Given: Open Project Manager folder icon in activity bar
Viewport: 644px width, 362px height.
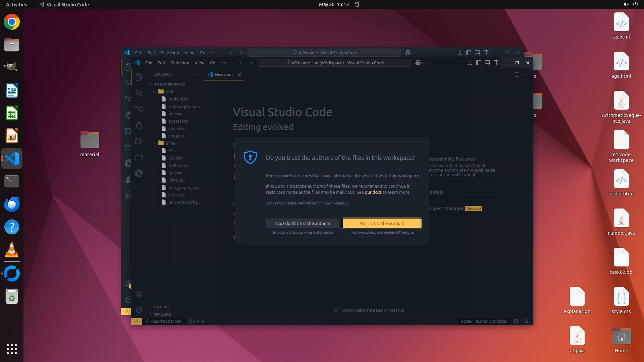Looking at the screenshot, I should tap(139, 157).
